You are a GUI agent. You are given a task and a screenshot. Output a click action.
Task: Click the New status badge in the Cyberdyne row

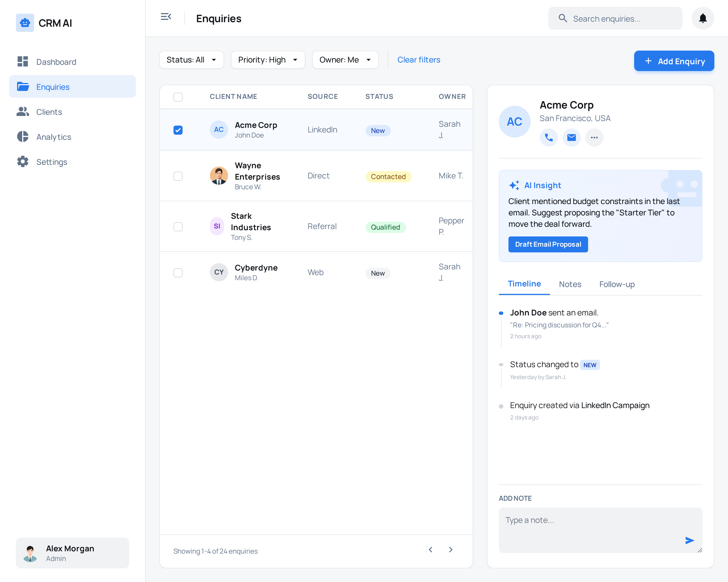point(378,273)
